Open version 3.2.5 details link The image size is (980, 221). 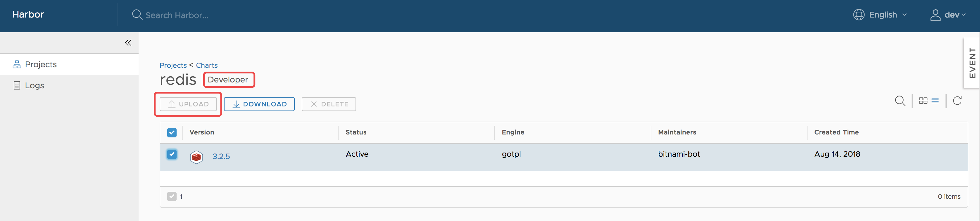point(221,156)
